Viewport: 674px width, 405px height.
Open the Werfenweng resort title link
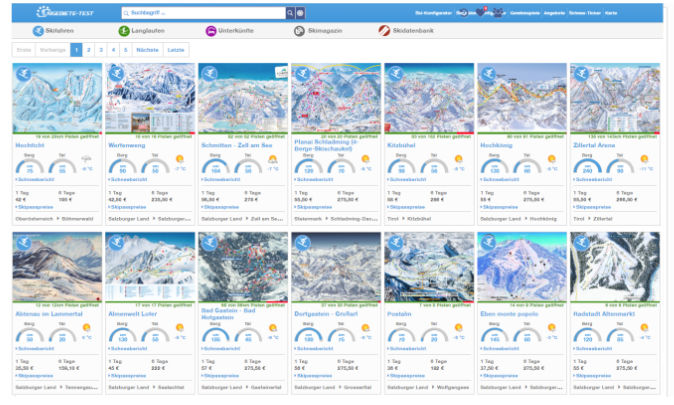[x=127, y=145]
